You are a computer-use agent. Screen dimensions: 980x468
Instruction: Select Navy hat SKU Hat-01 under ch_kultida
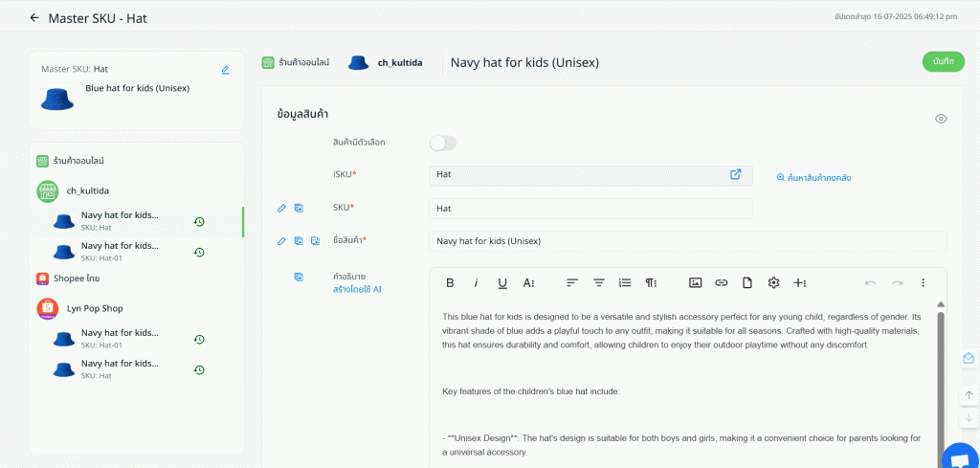[x=120, y=251]
